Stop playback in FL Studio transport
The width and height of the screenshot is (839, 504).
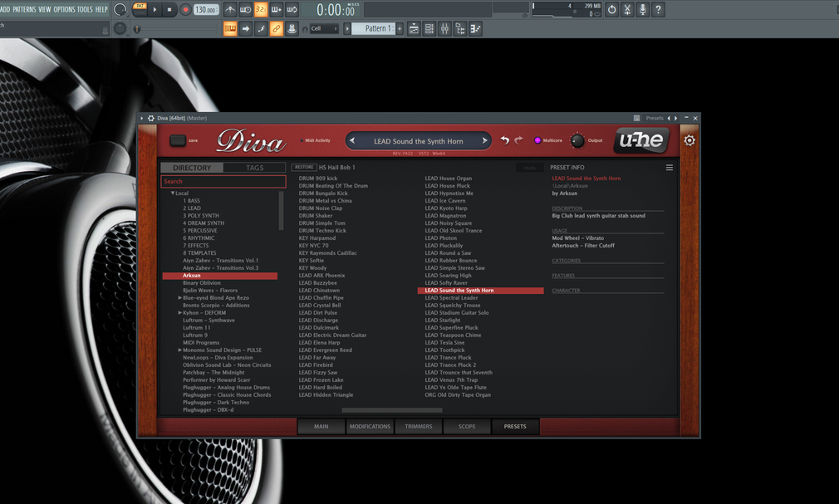point(169,9)
